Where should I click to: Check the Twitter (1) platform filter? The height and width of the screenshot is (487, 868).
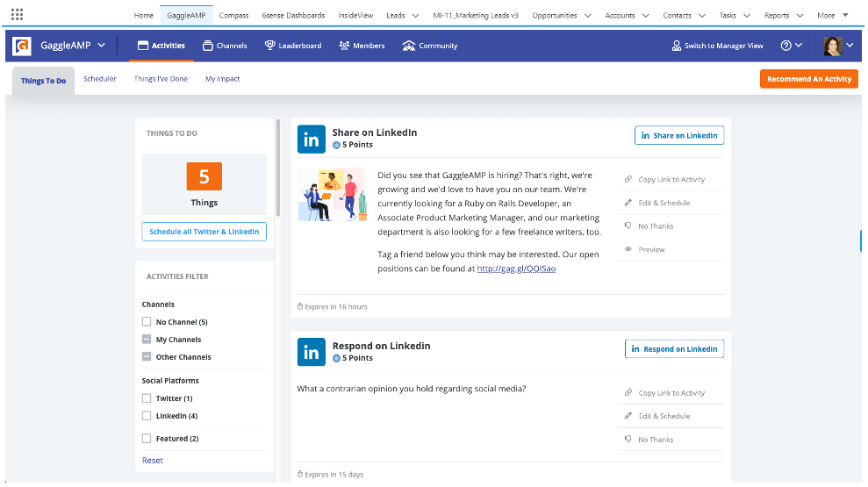click(x=147, y=397)
